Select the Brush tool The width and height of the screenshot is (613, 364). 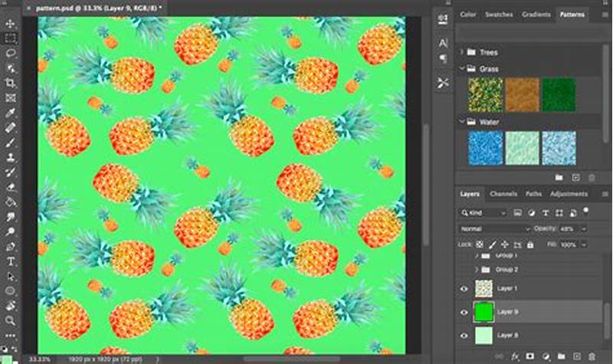[x=11, y=143]
